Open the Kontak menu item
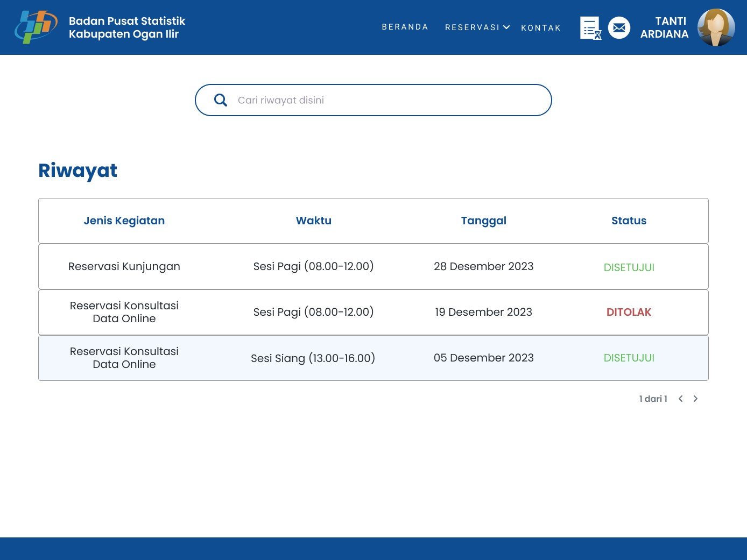747x560 pixels. click(541, 28)
